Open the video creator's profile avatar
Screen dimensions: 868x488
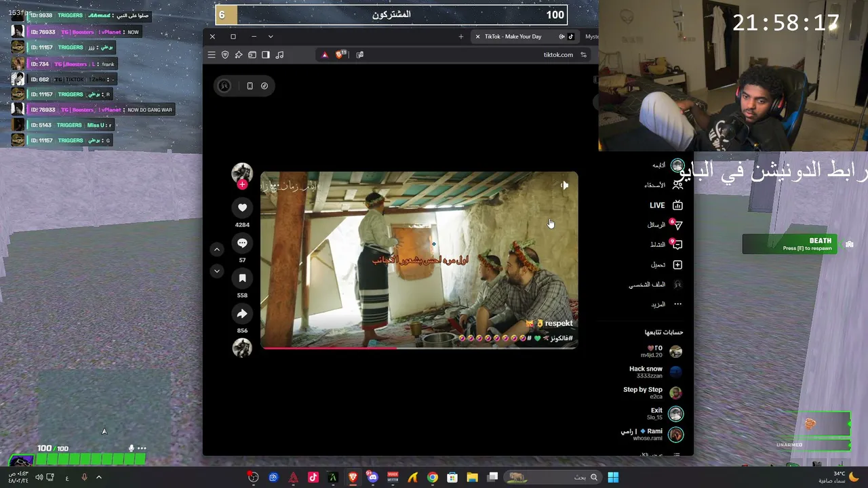242,172
